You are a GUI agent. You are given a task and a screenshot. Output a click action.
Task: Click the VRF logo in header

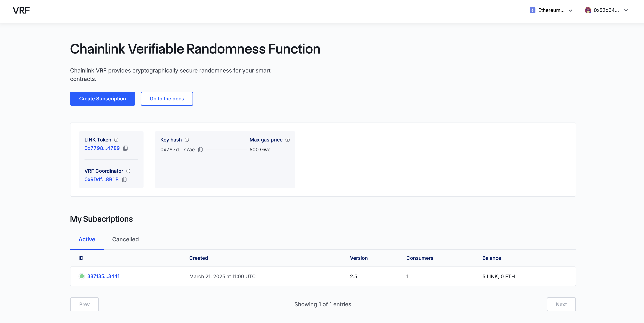(x=21, y=10)
